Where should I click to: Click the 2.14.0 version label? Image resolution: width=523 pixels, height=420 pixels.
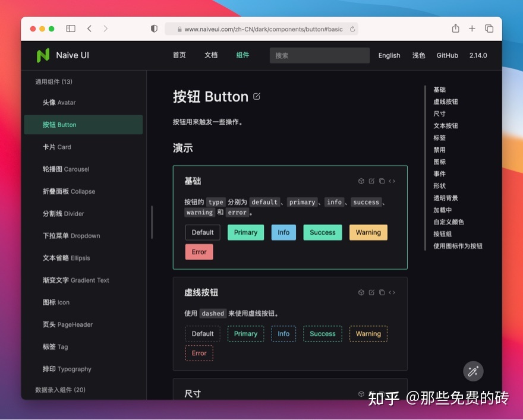pos(478,55)
